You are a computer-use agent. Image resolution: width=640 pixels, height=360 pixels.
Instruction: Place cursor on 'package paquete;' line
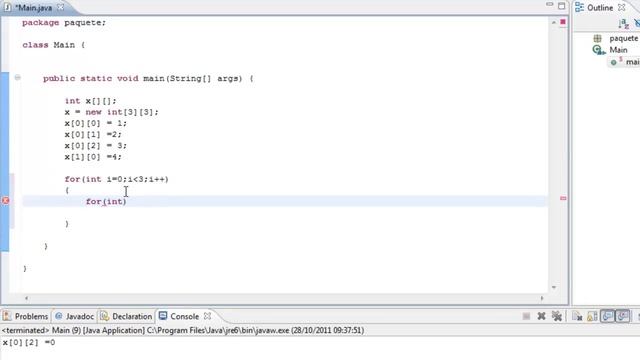[x=64, y=23]
